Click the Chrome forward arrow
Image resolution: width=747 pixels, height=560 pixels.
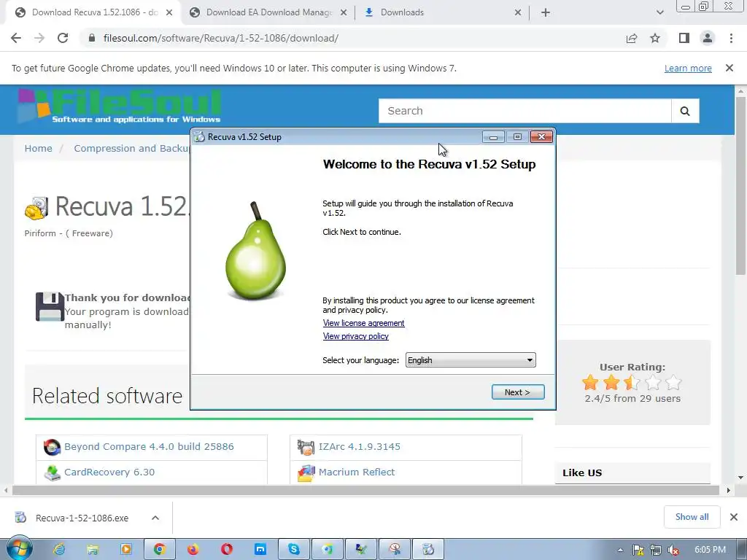tap(39, 38)
